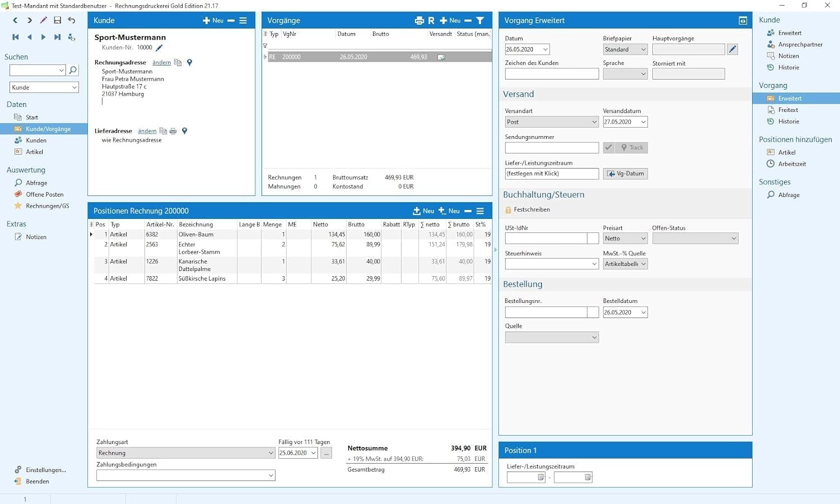840x504 pixels.
Task: Click the undo arrow icon
Action: [72, 20]
